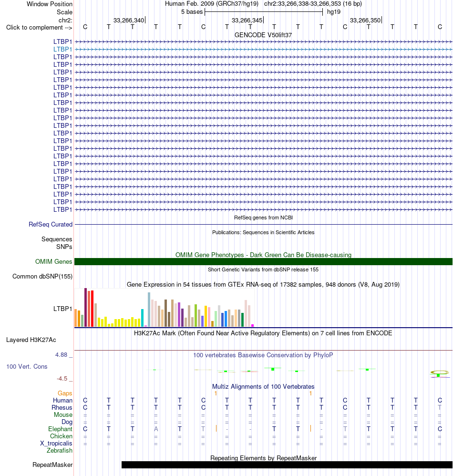Click the 'Zebrafish' alignment row label
This screenshot has width=453, height=476.
click(60, 451)
